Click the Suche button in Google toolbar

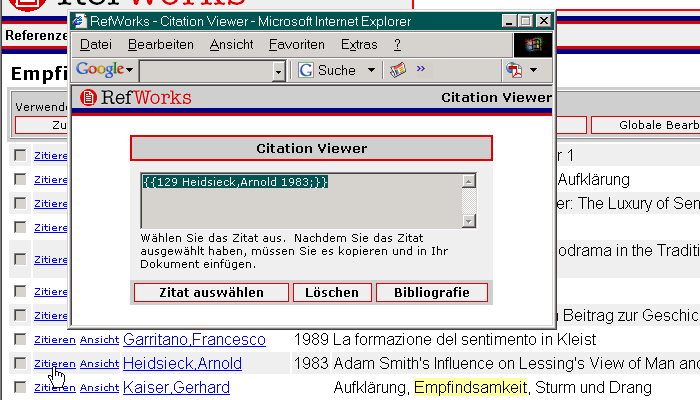click(328, 70)
